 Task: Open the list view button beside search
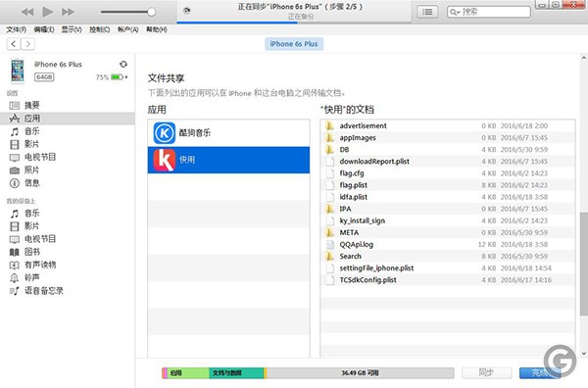[427, 12]
